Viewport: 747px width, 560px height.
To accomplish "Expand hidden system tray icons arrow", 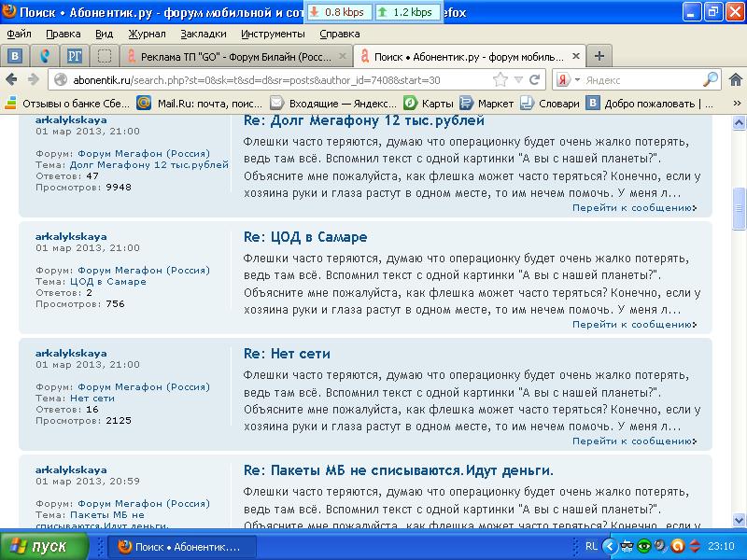I will pos(610,546).
